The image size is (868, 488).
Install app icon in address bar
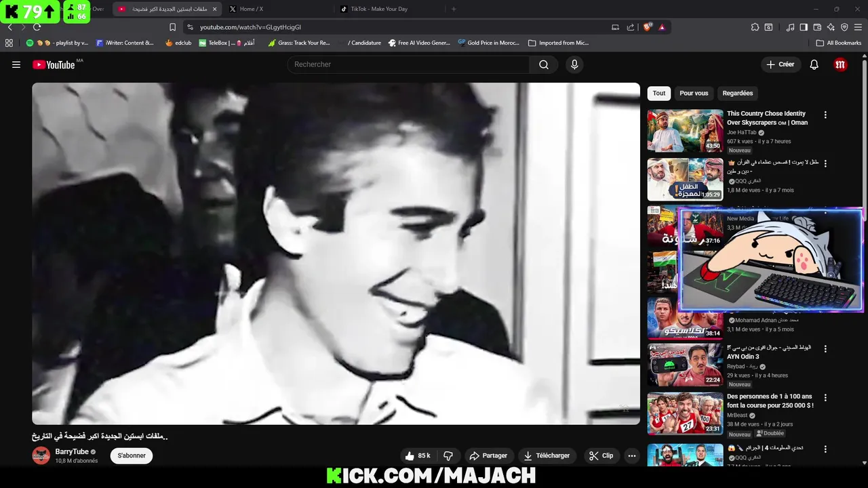(615, 27)
